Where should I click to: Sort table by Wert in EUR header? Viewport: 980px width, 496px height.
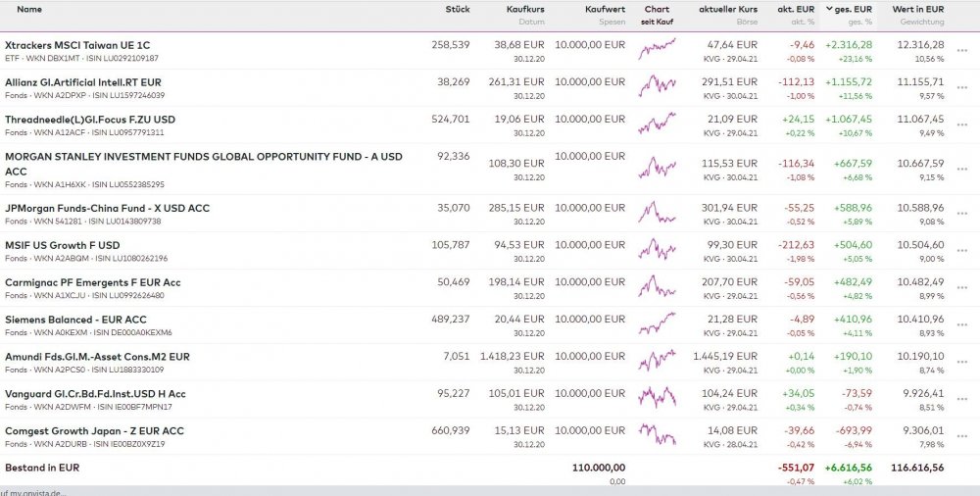[x=918, y=10]
